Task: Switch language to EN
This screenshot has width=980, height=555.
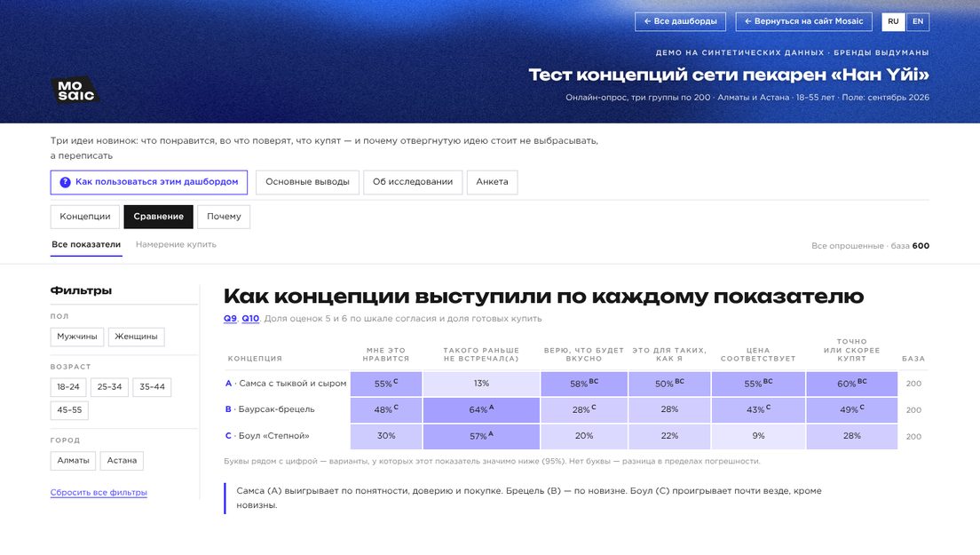Action: (x=918, y=21)
